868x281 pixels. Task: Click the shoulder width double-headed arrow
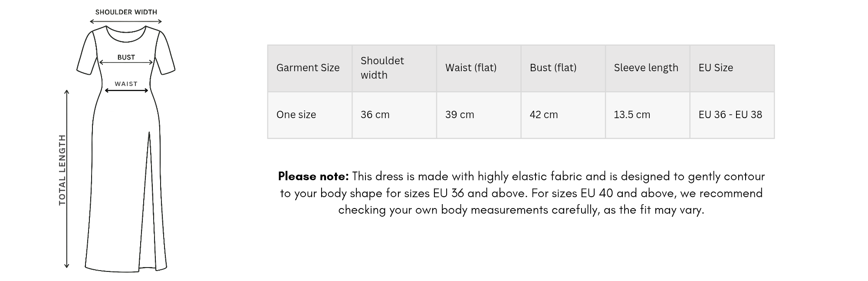point(125,21)
